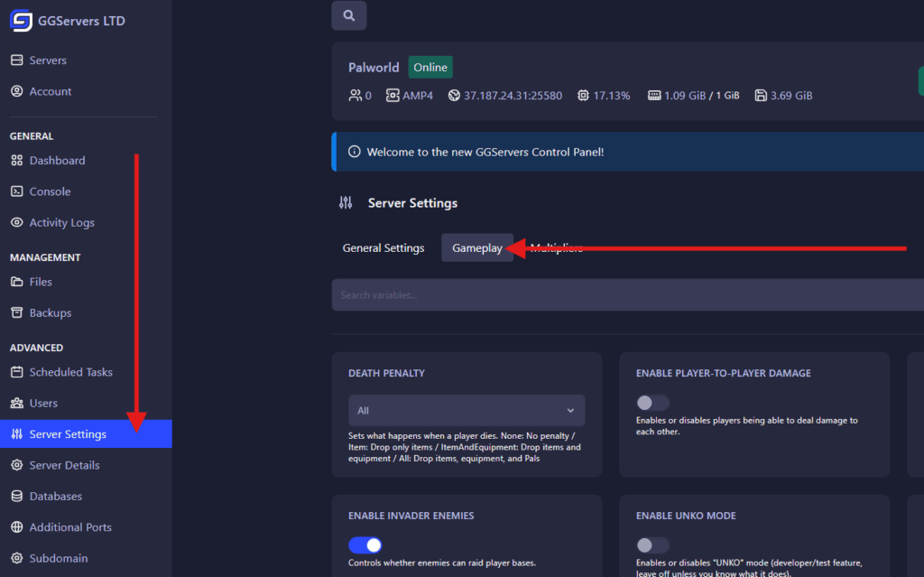The width and height of the screenshot is (924, 577).
Task: Switch to the General Settings tab
Action: pos(383,248)
